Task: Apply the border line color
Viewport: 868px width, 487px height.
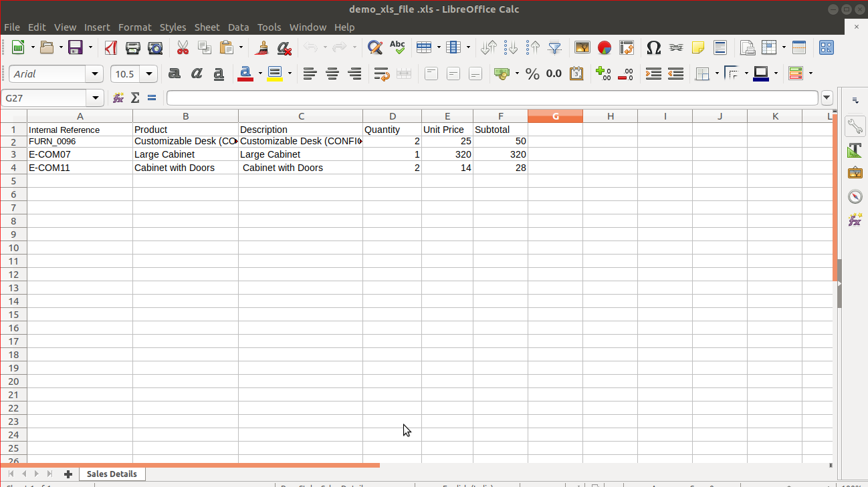Action: 761,73
